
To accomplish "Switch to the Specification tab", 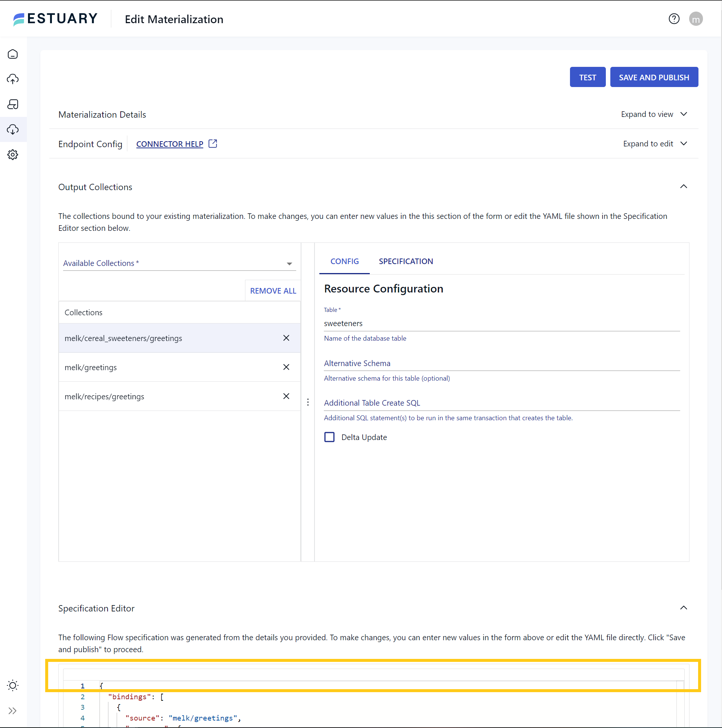I will (x=406, y=261).
